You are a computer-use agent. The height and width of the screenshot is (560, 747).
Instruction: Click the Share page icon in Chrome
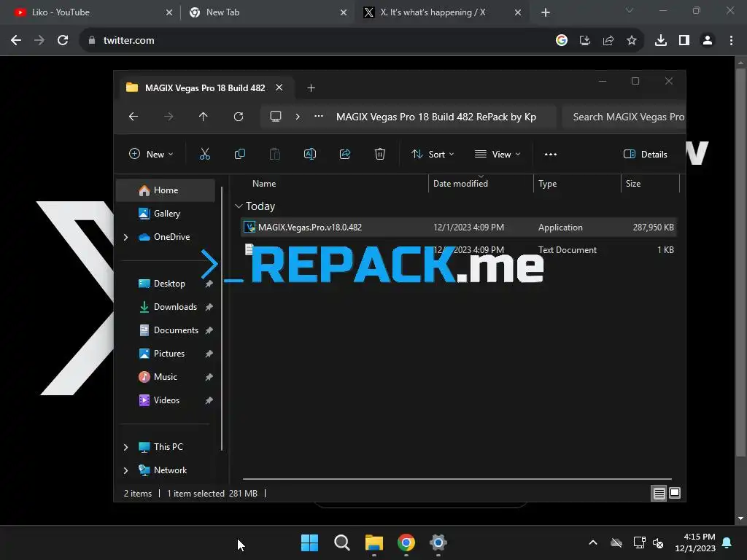click(608, 41)
